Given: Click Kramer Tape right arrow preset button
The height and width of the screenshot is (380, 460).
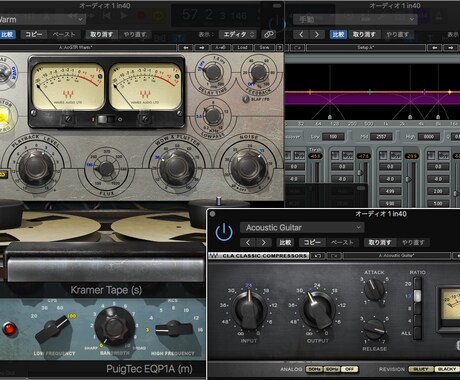Looking at the screenshot, I should point(202,48).
